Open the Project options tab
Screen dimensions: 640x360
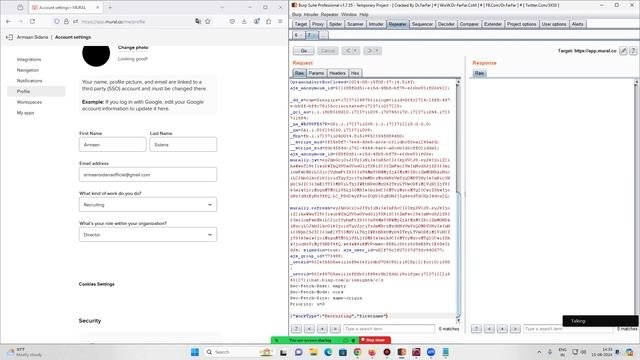pyautogui.click(x=522, y=24)
